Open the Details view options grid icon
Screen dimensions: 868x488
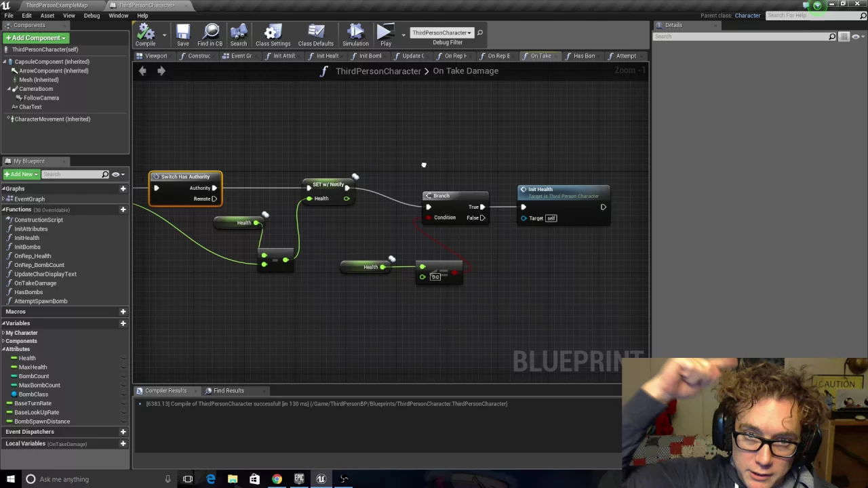pos(844,37)
